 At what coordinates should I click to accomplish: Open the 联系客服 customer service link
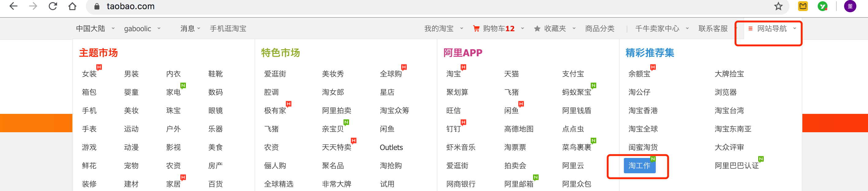coord(713,28)
